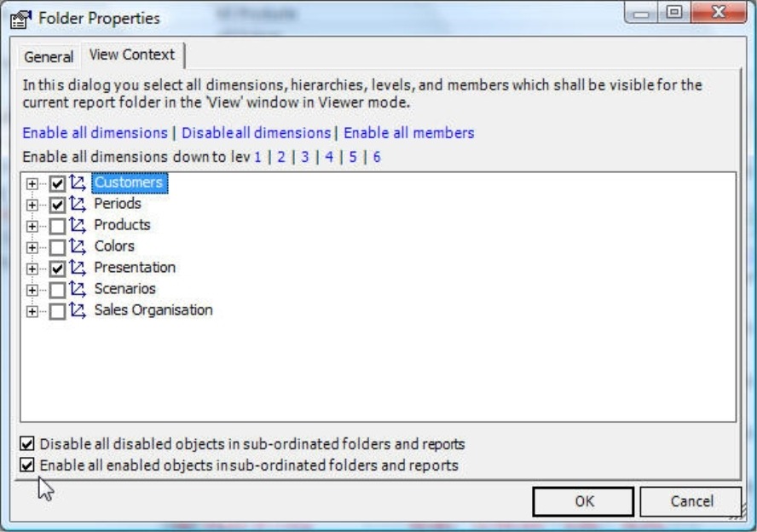The width and height of the screenshot is (757, 532).
Task: Click the dimension icon beside Scenarios
Action: [78, 289]
